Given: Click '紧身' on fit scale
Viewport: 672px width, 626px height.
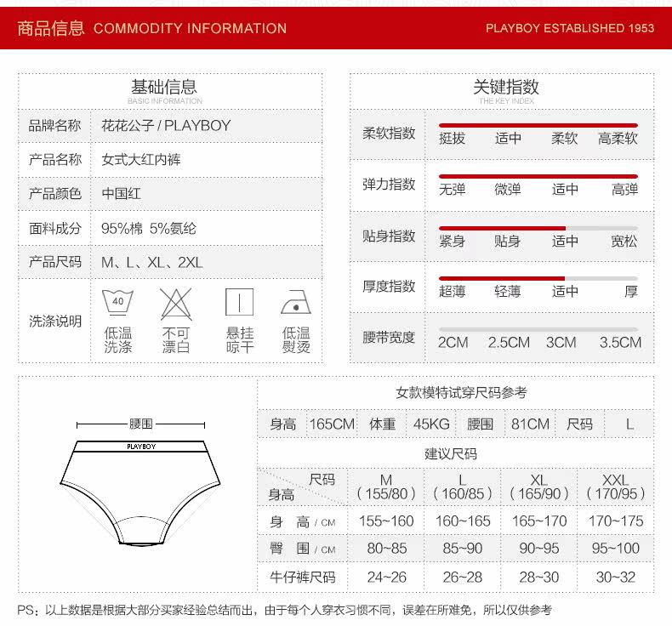Looking at the screenshot, I should [453, 242].
